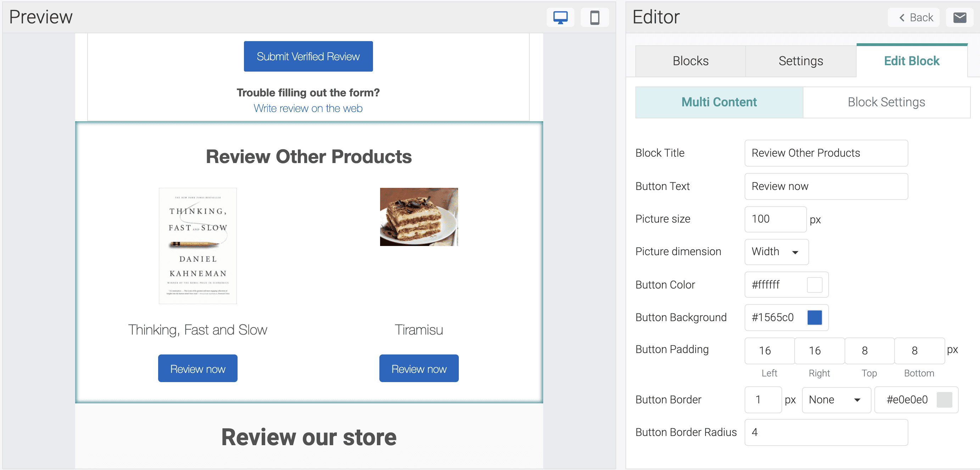
Task: Edit the Block Title input field
Action: click(x=825, y=153)
